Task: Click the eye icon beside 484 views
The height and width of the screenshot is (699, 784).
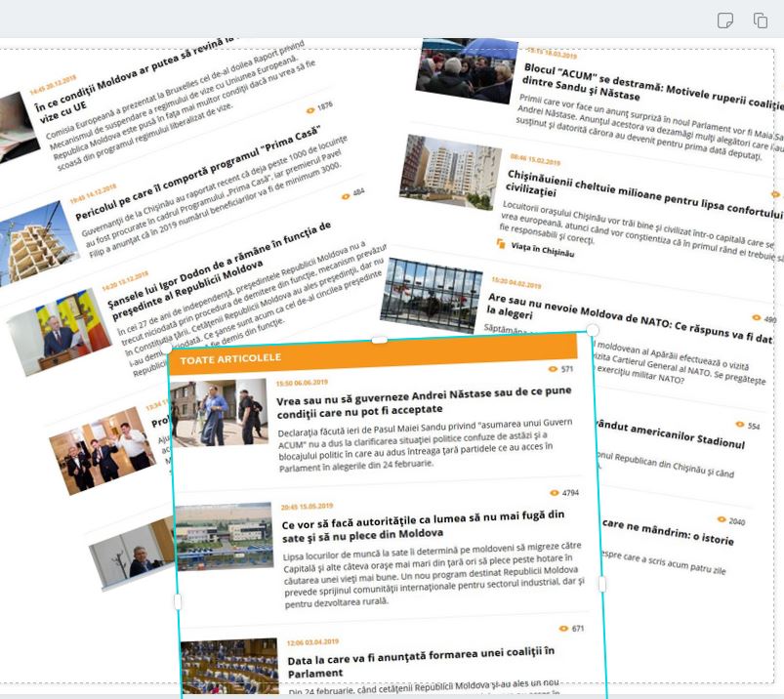Action: 346,196
